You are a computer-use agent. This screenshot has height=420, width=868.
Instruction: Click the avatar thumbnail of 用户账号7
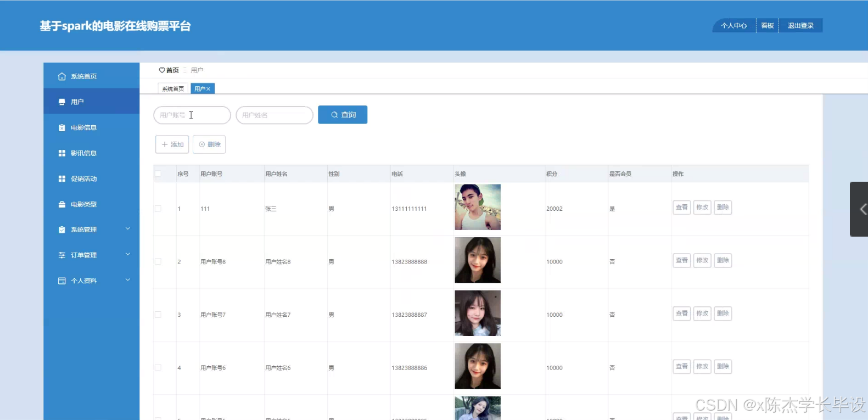click(478, 313)
